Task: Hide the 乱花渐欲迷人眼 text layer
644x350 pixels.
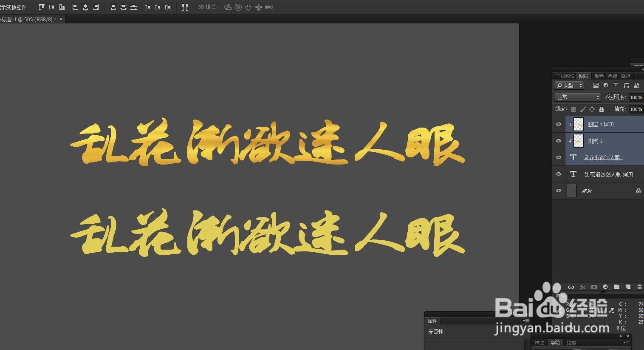Action: 558,157
